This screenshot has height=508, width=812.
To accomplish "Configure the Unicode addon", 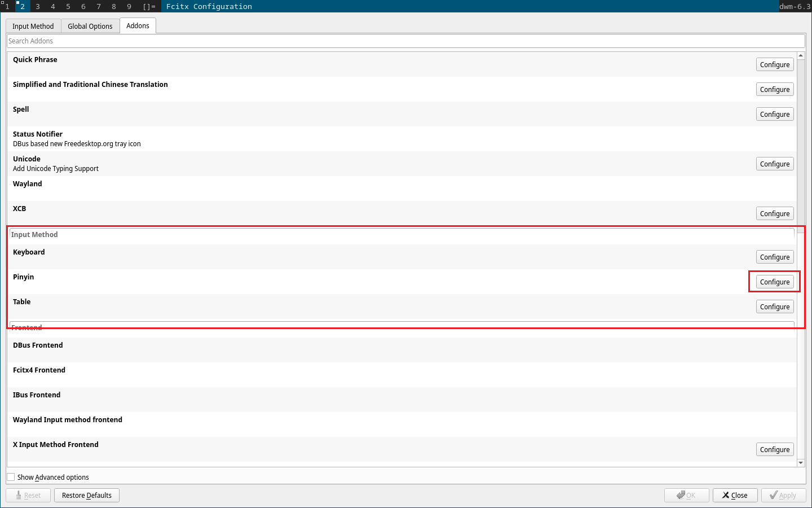I will pos(775,164).
